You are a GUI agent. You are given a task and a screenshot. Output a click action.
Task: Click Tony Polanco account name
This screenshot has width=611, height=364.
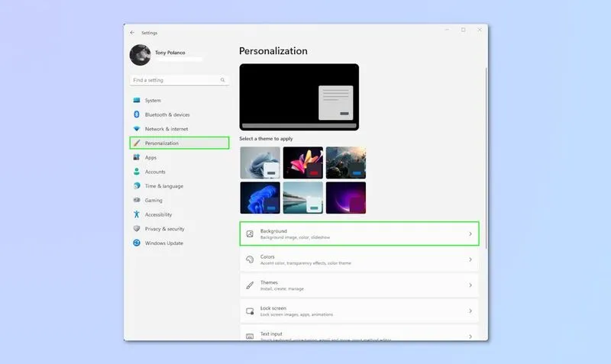tap(170, 52)
